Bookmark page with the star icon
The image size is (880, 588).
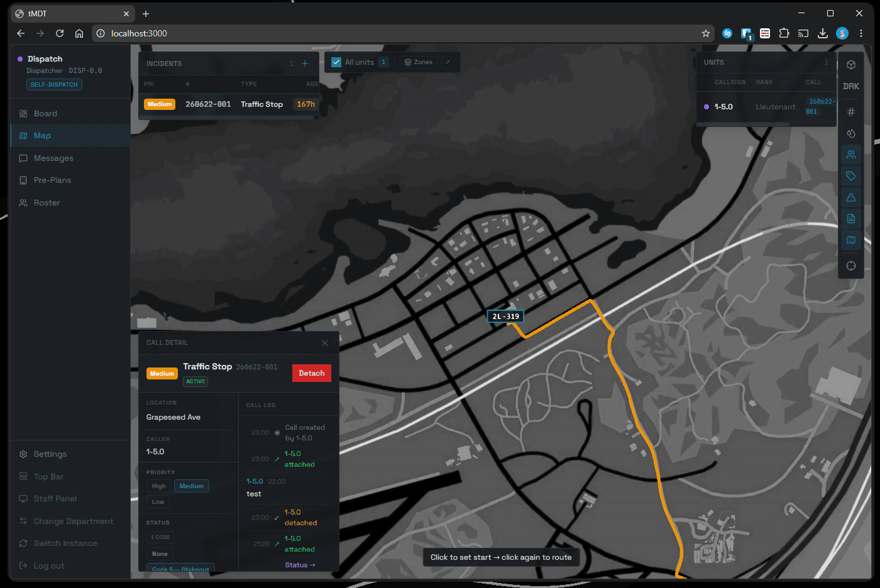point(706,33)
